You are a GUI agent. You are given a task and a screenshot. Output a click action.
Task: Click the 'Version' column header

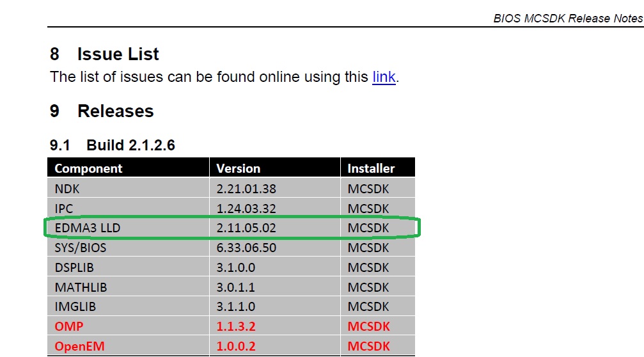tap(275, 168)
